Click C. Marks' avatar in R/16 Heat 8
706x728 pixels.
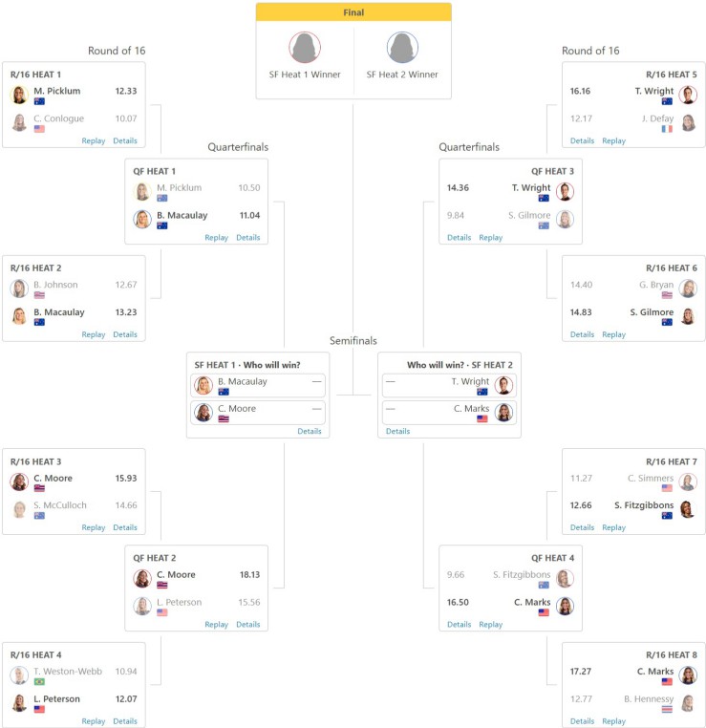click(688, 675)
